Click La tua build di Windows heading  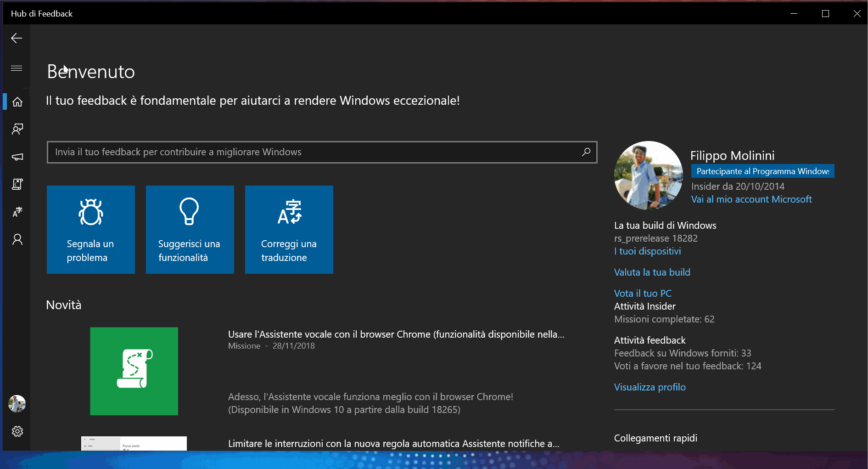(665, 226)
